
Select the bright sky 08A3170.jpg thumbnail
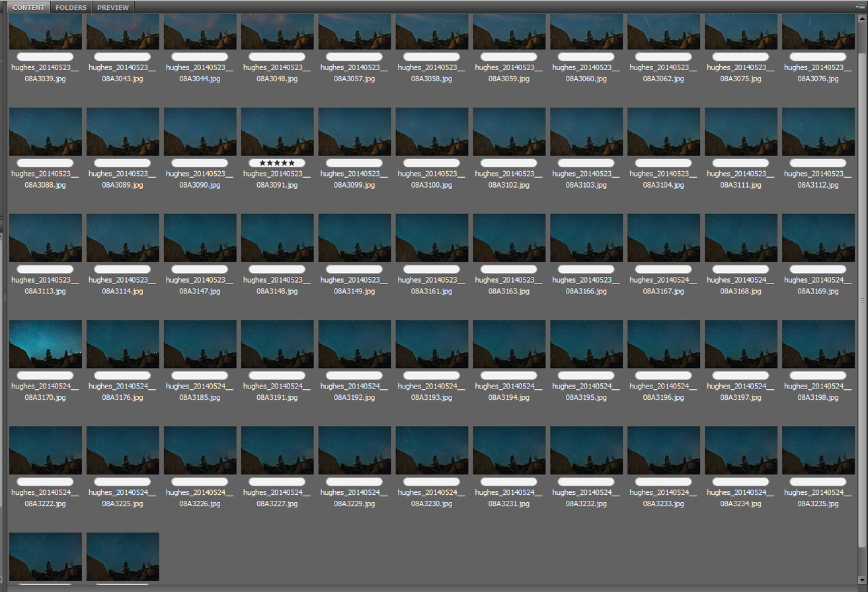tap(46, 344)
